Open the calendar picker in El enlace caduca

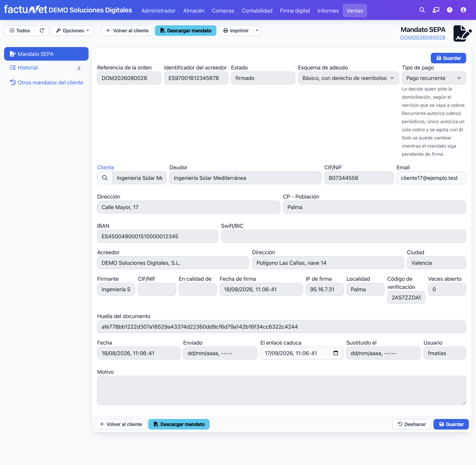pyautogui.click(x=336, y=353)
